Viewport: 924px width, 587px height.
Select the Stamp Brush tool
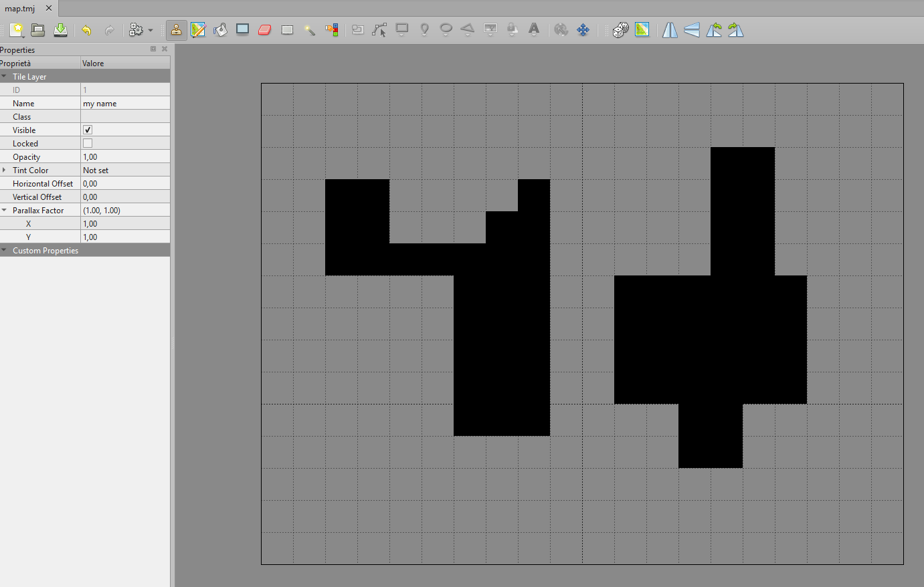point(176,30)
